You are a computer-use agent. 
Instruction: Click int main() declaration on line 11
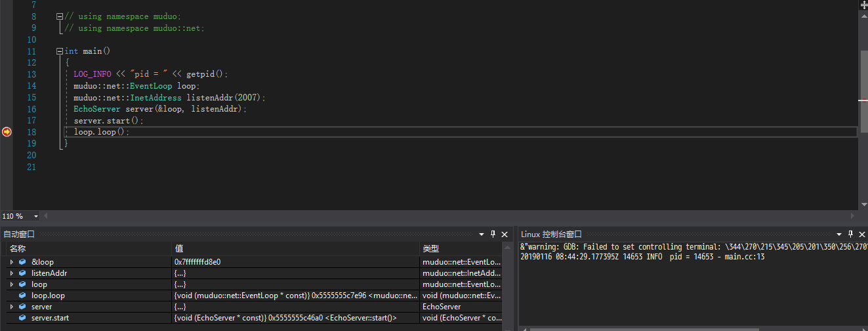click(x=87, y=51)
